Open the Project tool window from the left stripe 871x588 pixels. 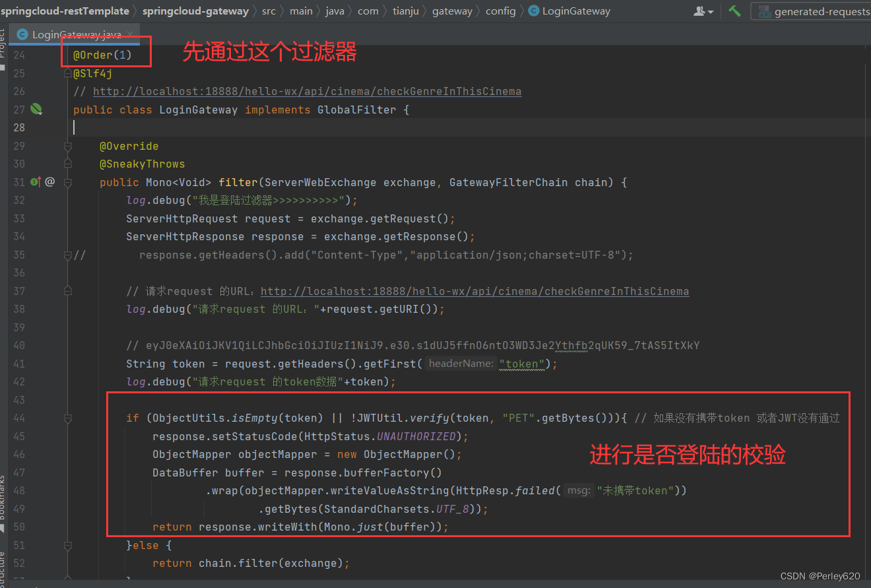(x=3, y=49)
